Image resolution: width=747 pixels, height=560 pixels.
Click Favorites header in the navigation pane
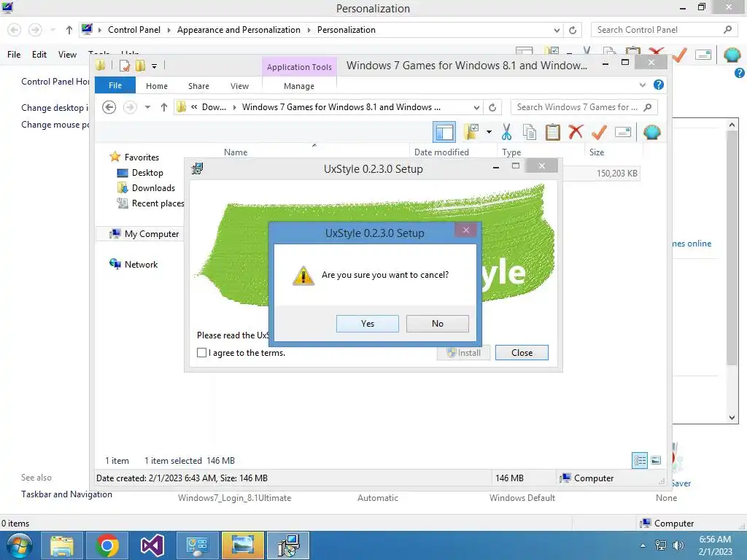(142, 157)
